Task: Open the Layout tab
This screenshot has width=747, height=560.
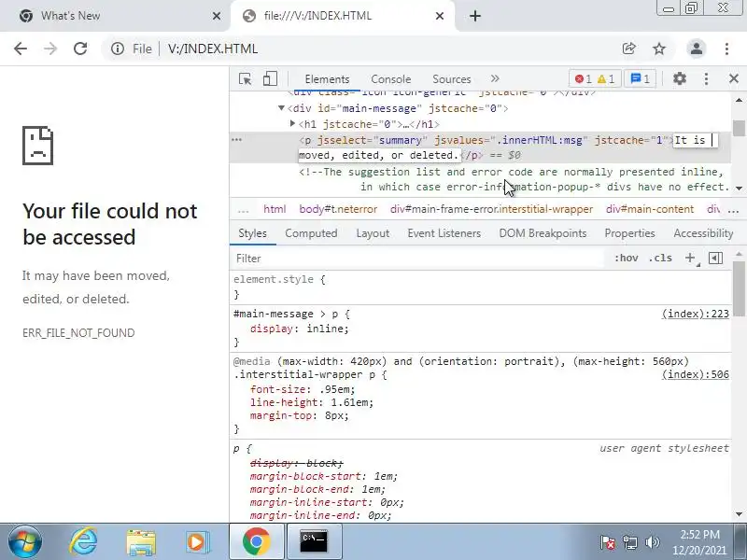Action: point(373,233)
